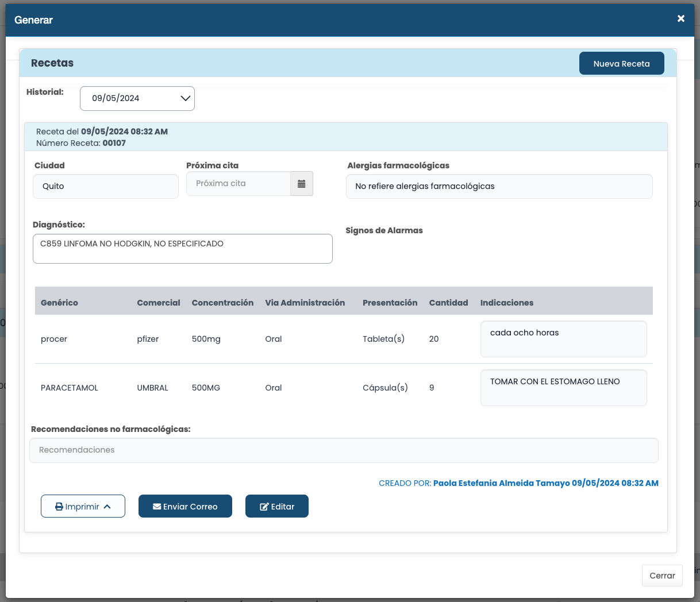This screenshot has height=602, width=700.
Task: Click the Signos de Alarmas label
Action: pos(384,230)
